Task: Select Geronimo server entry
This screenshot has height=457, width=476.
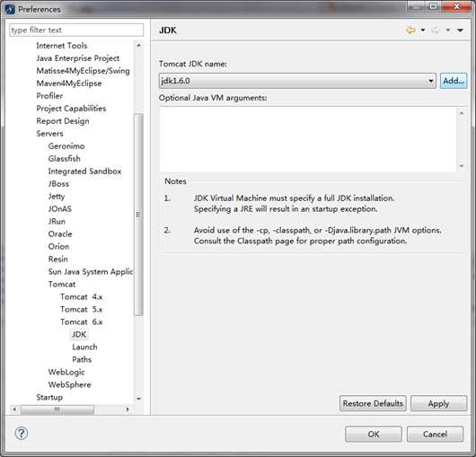Action: [x=66, y=146]
